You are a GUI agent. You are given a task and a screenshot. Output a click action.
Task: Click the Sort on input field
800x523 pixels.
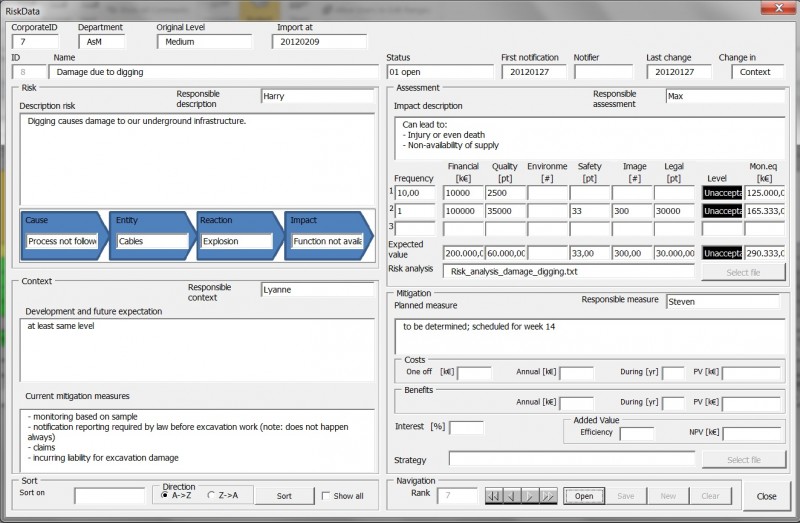click(109, 495)
